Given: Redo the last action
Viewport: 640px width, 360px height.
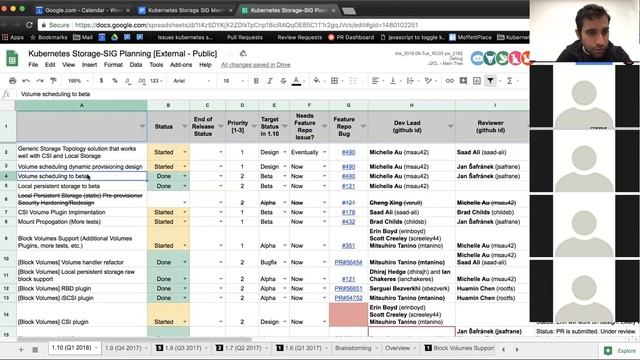Looking at the screenshot, I should coord(40,81).
